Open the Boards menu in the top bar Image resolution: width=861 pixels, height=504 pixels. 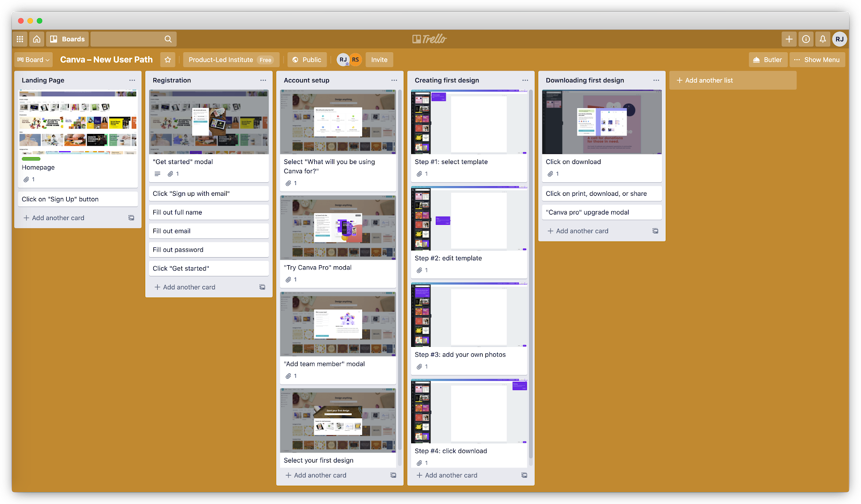(67, 39)
